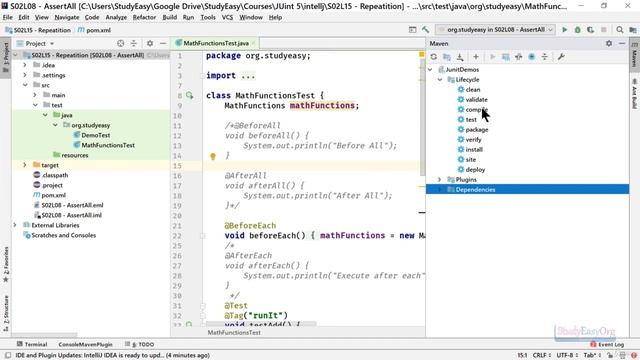Change UTF-8 encoding in status bar
The image size is (640, 360).
[567, 355]
